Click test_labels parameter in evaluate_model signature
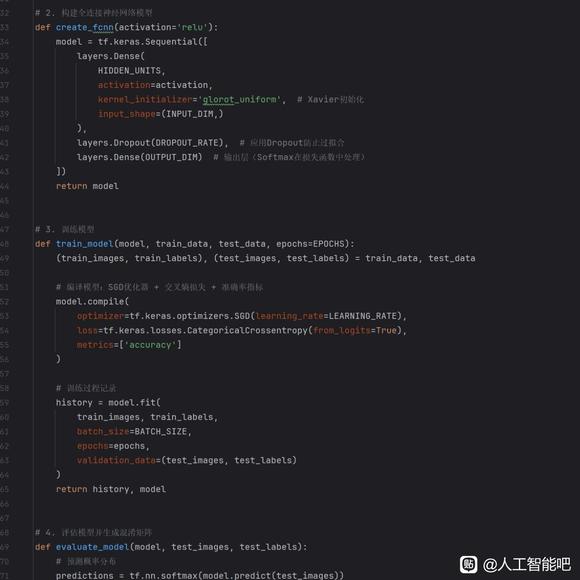The image size is (580, 580). 268,547
